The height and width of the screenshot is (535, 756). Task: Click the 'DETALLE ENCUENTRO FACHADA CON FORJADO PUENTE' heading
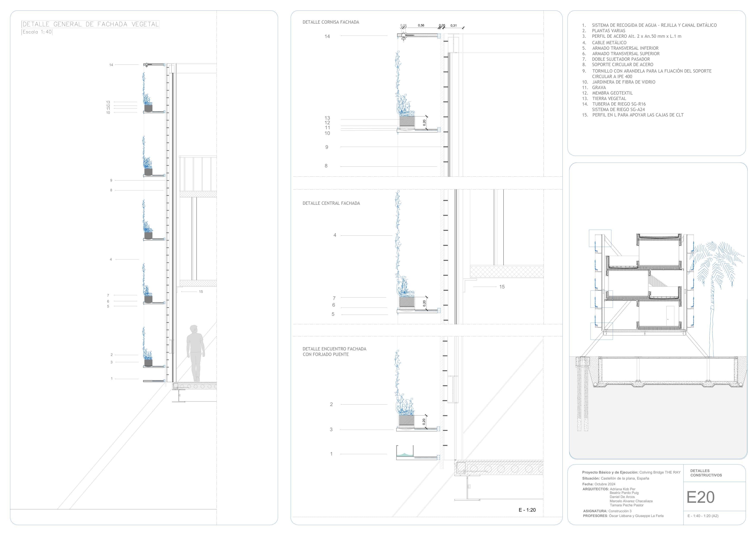(334, 351)
